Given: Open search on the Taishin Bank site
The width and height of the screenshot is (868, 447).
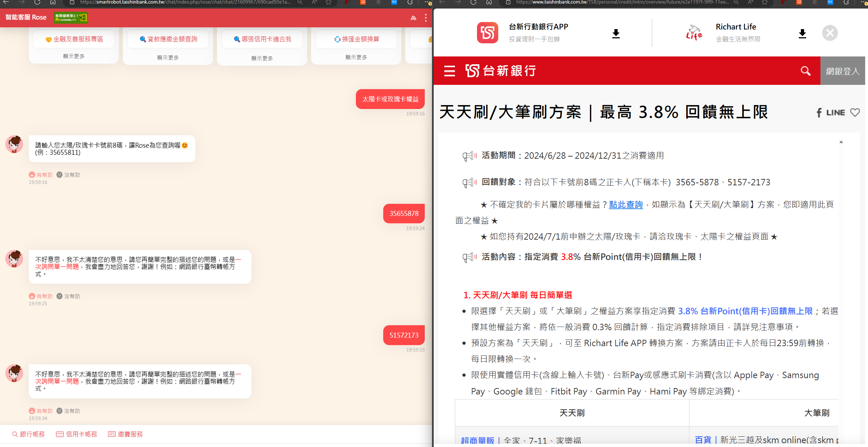Looking at the screenshot, I should (x=805, y=71).
